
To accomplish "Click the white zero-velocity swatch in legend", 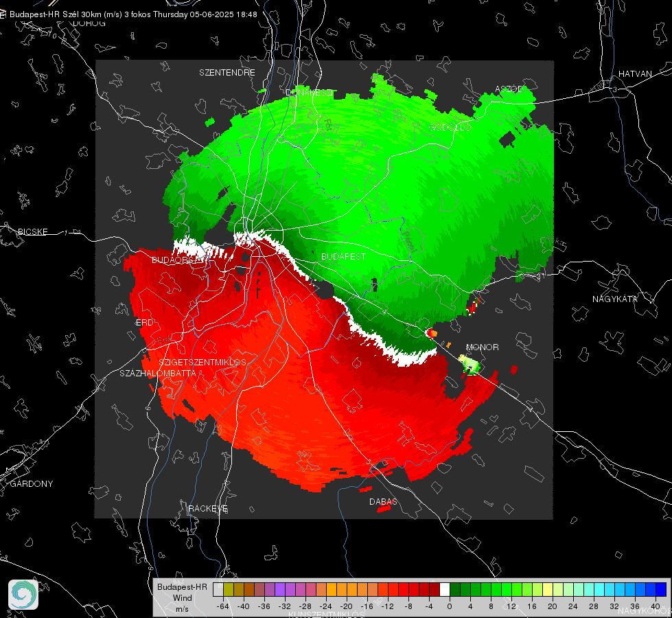I will pyautogui.click(x=445, y=589).
